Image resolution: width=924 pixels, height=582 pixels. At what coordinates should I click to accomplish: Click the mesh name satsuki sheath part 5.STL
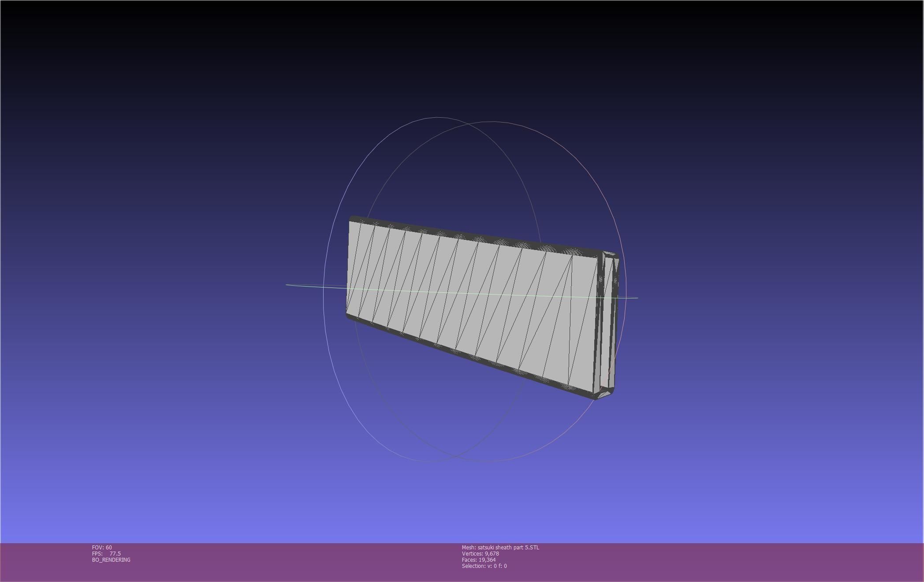pos(508,547)
